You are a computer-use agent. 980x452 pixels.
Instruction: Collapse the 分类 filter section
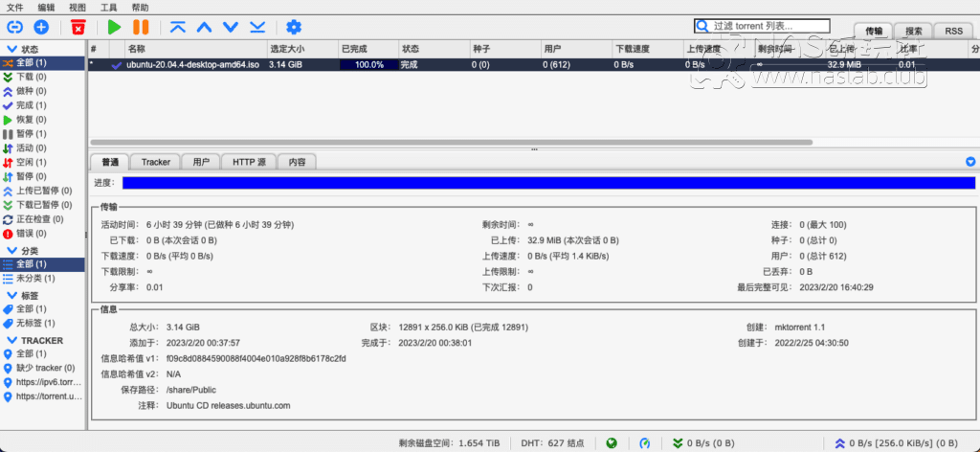pos(11,251)
